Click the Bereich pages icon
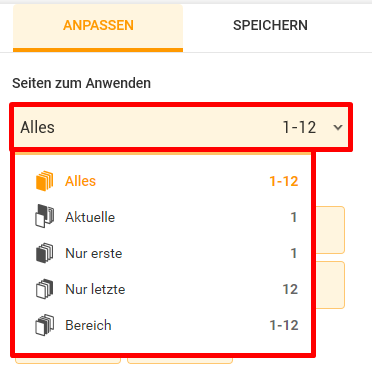This screenshot has width=372, height=375. 44,325
